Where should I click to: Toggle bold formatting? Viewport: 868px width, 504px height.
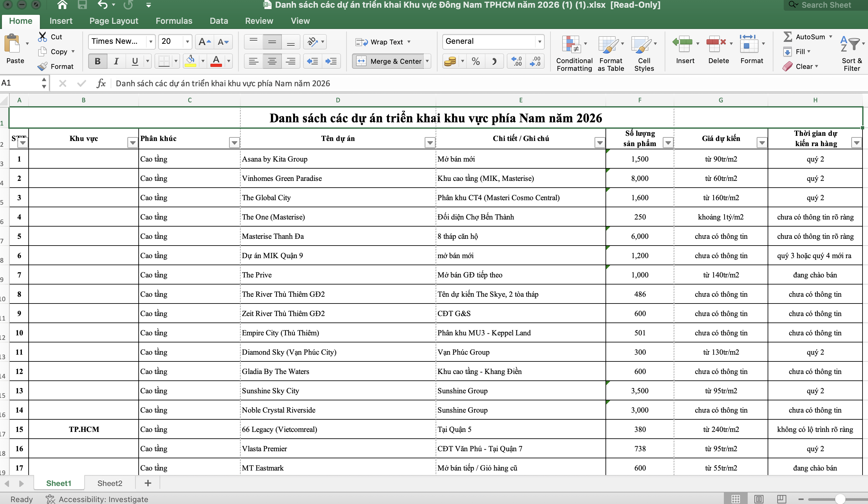97,61
